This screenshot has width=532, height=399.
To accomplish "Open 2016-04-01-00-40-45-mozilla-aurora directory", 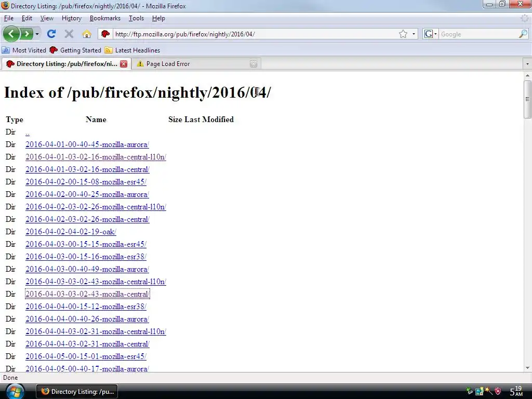I will pos(87,144).
